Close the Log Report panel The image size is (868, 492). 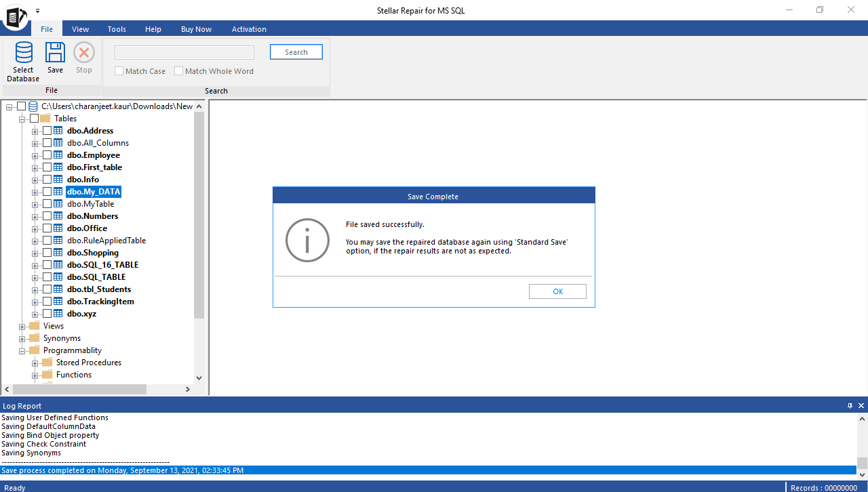click(x=861, y=406)
